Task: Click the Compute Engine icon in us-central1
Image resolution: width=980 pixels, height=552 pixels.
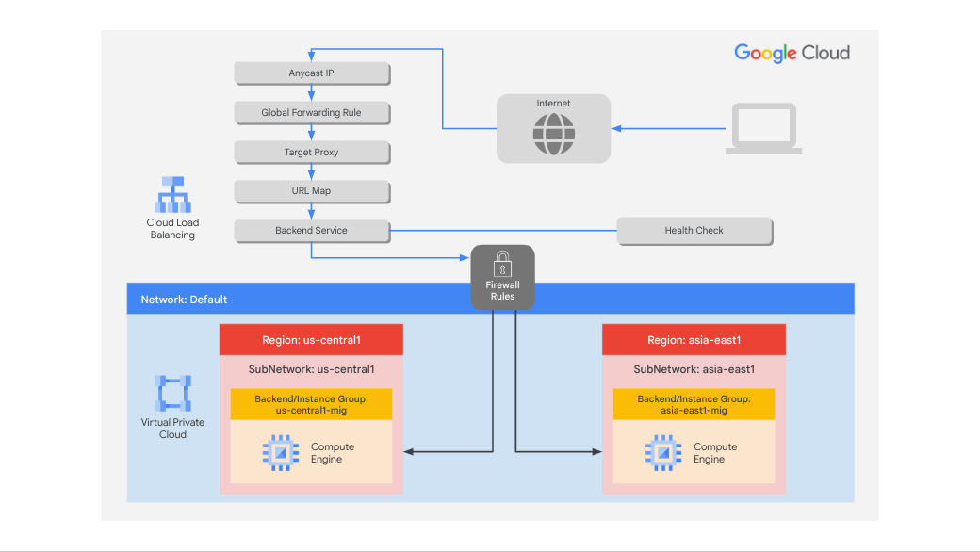Action: coord(281,453)
